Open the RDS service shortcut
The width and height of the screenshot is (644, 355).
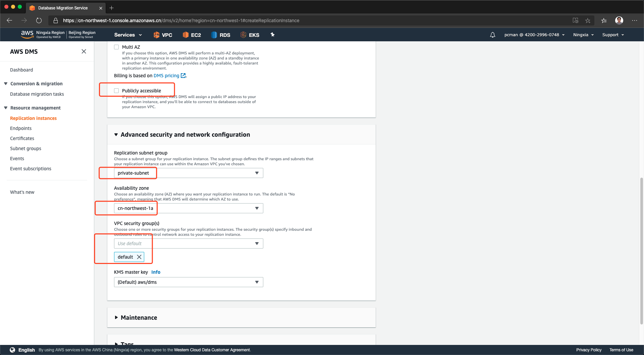point(221,35)
